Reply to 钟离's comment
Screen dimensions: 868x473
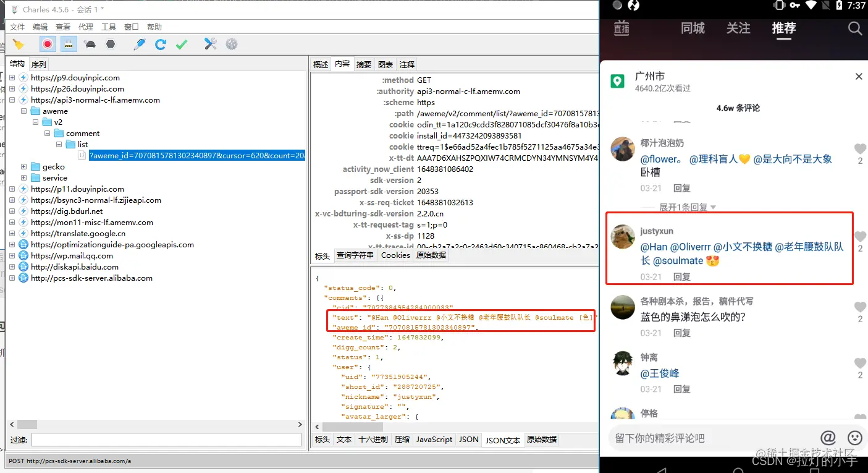click(x=682, y=390)
